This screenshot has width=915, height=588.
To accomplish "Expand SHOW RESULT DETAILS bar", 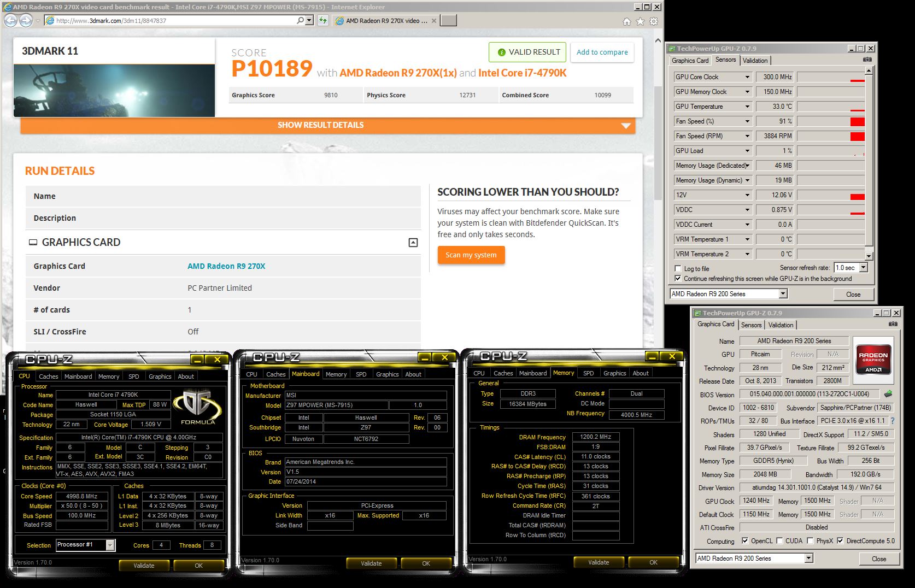I will point(328,125).
